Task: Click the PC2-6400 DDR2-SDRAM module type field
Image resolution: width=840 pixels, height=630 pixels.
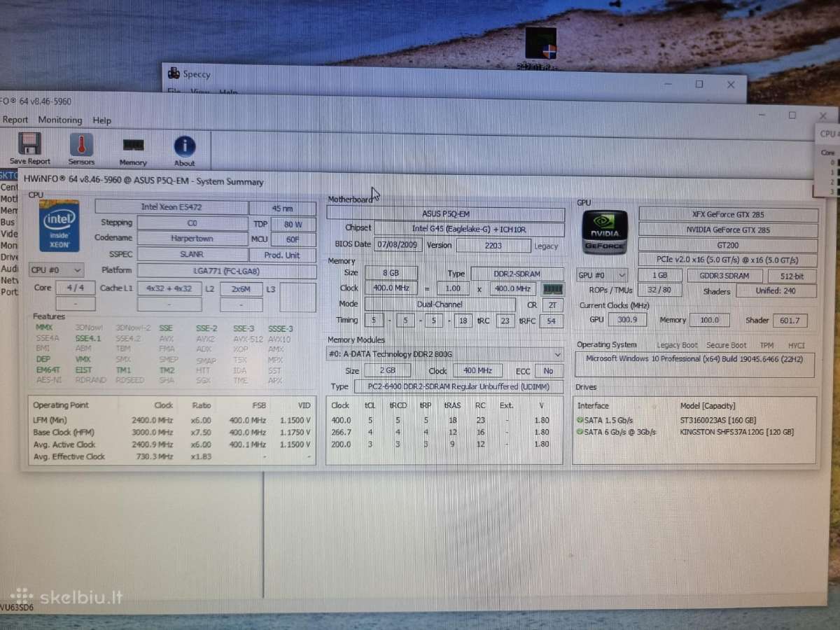Action: pyautogui.click(x=458, y=387)
